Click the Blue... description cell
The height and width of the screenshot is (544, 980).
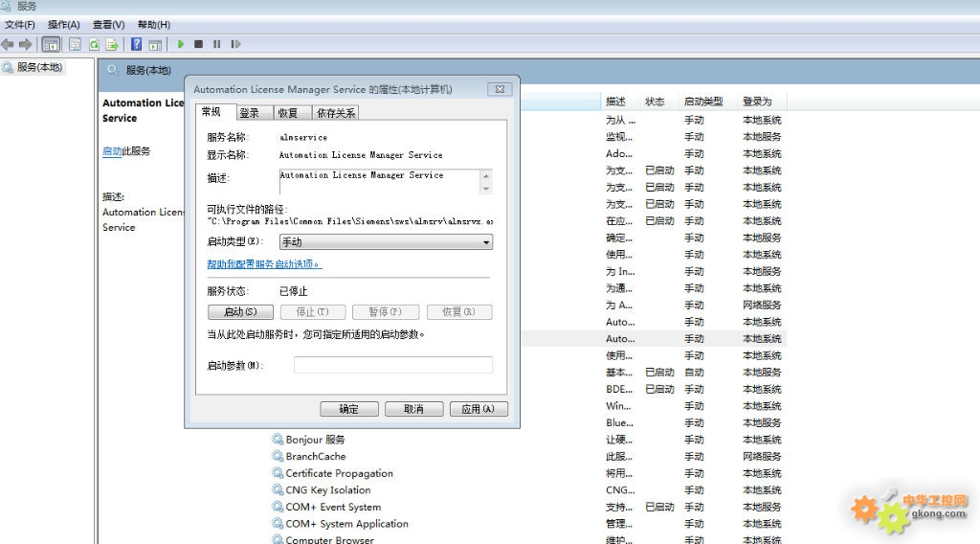[x=619, y=422]
